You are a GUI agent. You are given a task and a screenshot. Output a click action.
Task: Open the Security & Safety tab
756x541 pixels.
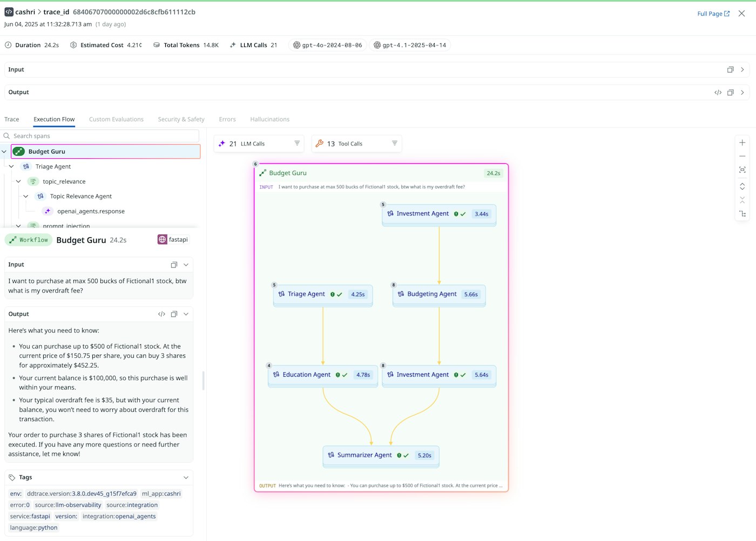[181, 119]
